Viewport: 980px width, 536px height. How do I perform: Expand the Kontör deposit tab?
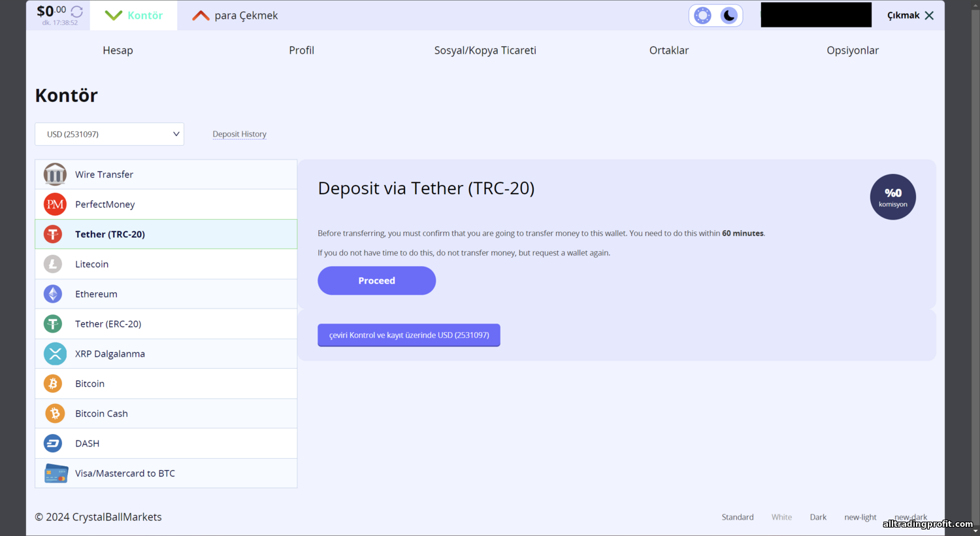[133, 15]
